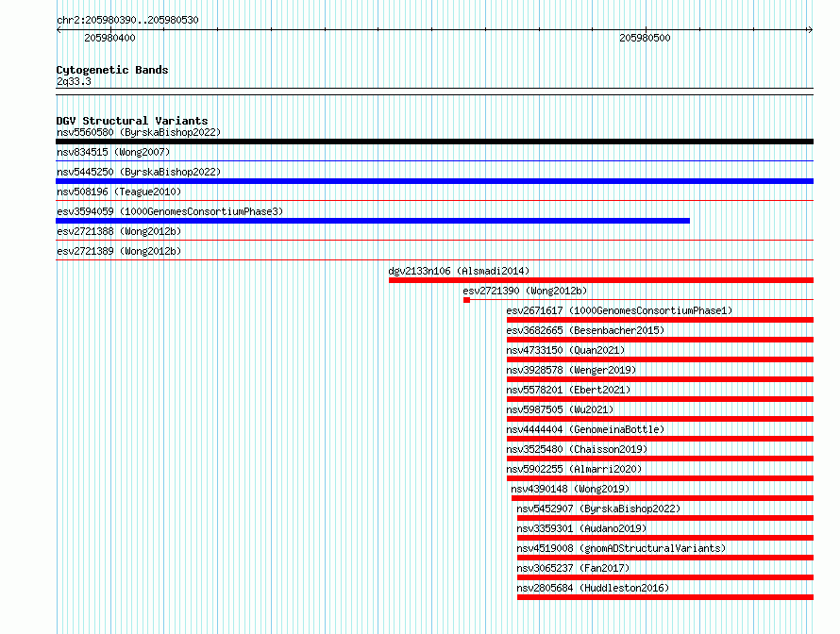840x634 pixels.
Task: Click nsv3525480 (Chaisson2019) label
Action: [577, 449]
